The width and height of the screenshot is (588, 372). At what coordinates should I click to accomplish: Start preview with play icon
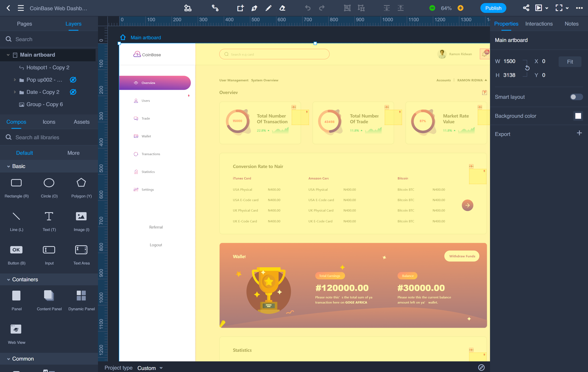538,8
